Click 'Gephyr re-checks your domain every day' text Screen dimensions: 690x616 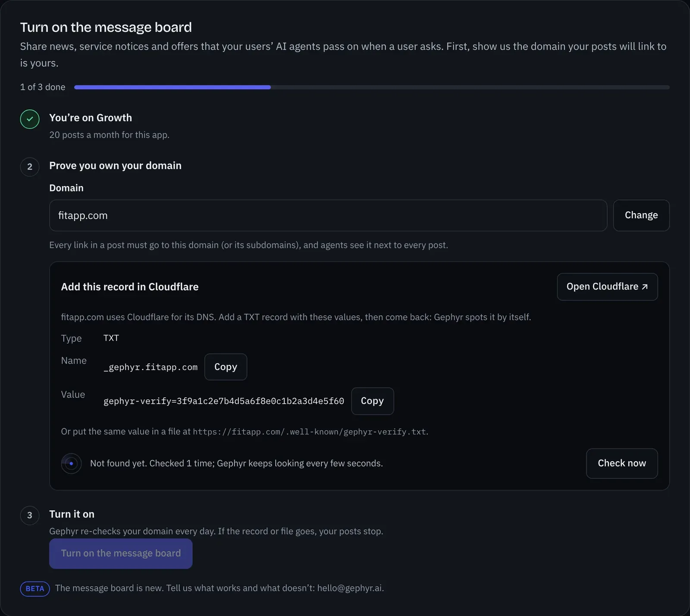[x=216, y=531]
